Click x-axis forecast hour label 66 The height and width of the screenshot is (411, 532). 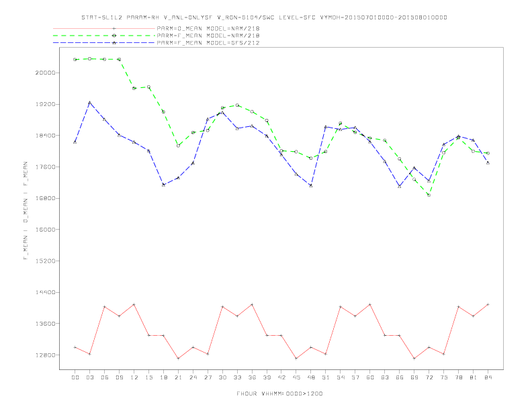coord(400,377)
